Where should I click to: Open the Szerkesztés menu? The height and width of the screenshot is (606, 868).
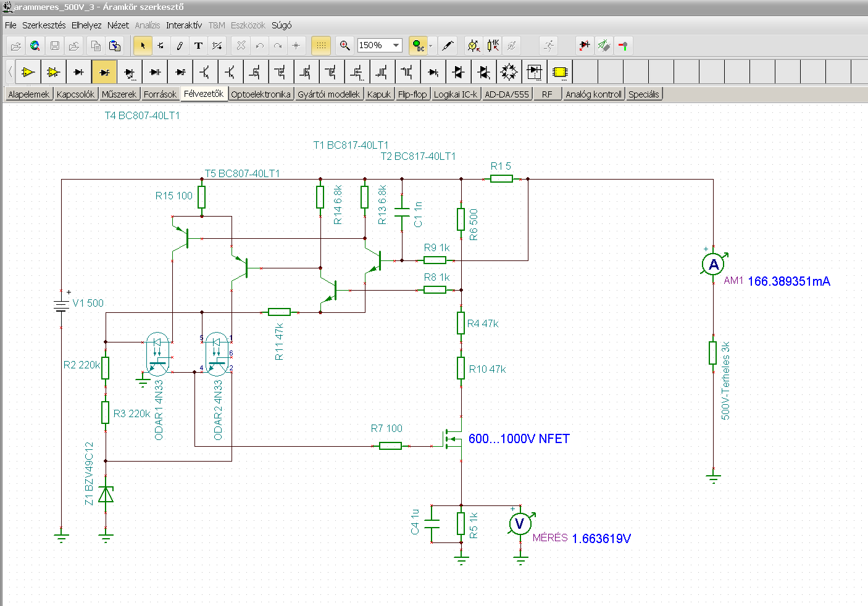44,25
